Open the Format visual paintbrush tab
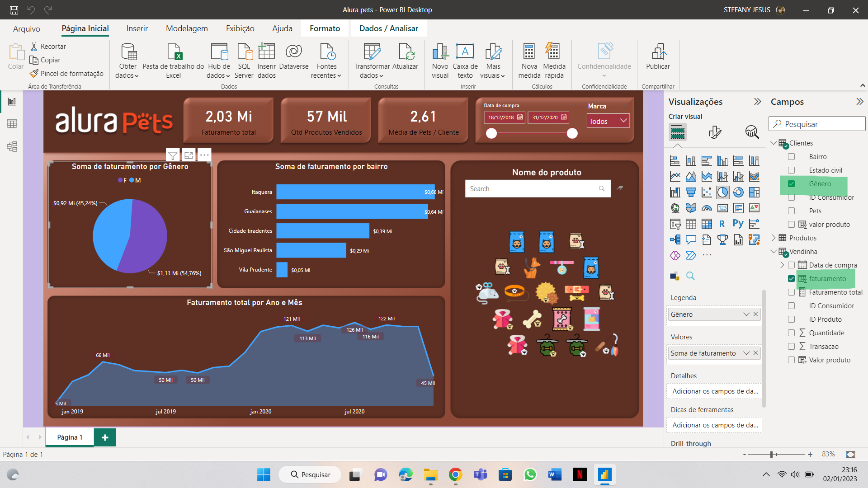The width and height of the screenshot is (868, 488). [715, 132]
